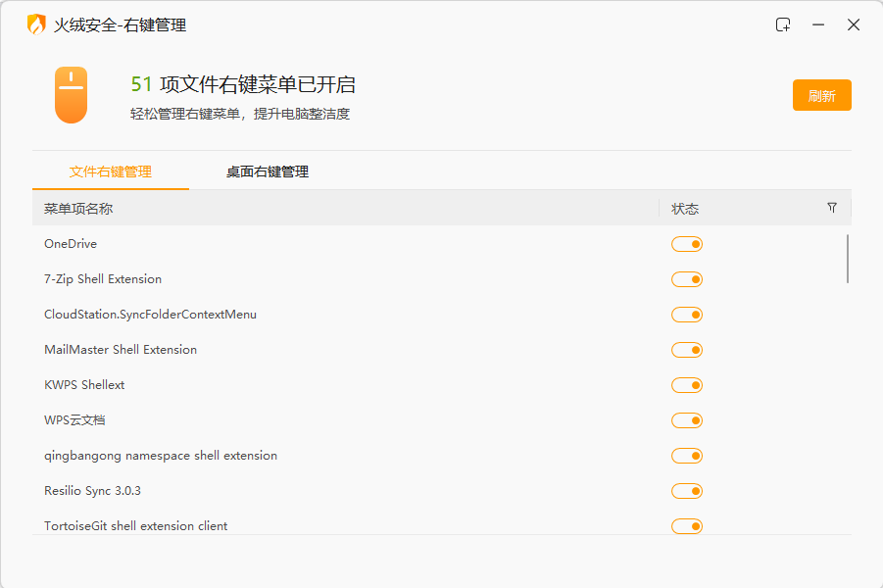The image size is (883, 588).
Task: Select qingbangong namespace shell extension text
Action: pyautogui.click(x=161, y=456)
